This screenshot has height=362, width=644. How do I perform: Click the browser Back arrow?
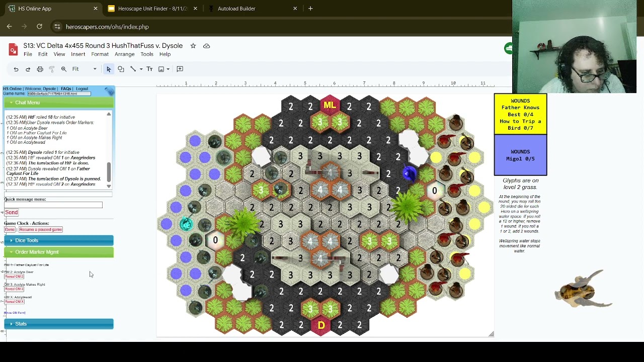pyautogui.click(x=10, y=27)
